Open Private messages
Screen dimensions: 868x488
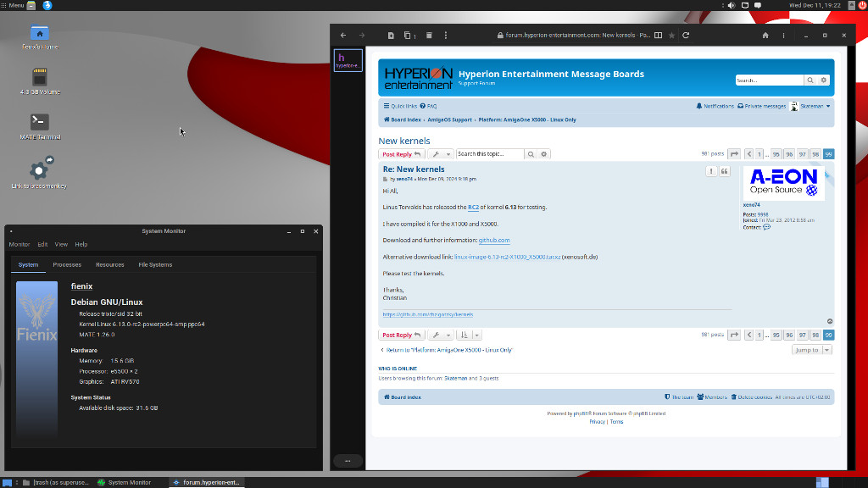click(761, 106)
